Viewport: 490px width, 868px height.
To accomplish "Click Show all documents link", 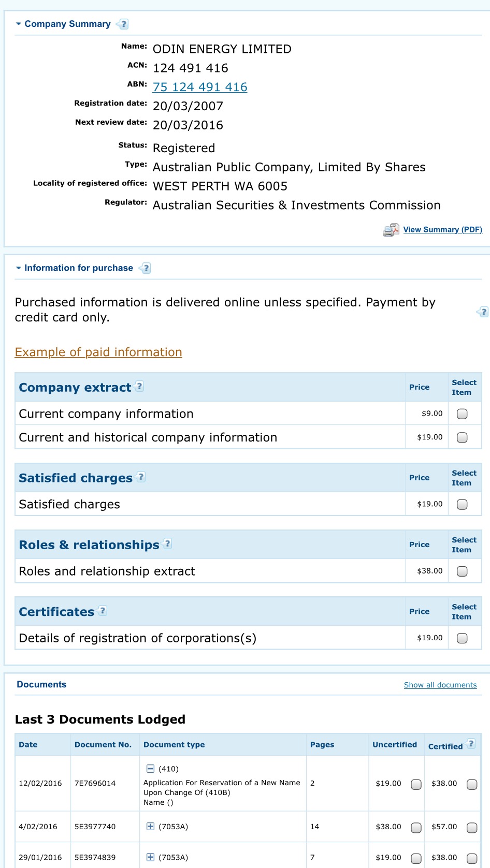I will [440, 685].
